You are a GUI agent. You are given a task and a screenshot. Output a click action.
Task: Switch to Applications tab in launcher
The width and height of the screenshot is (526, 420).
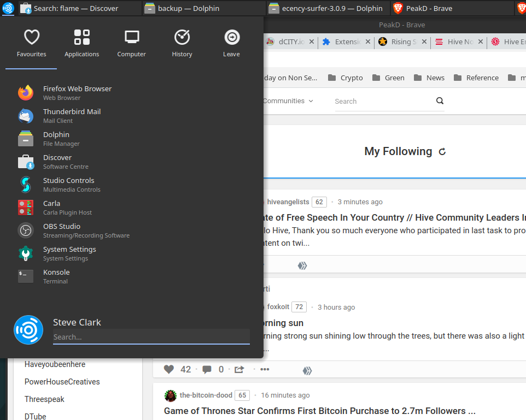[81, 44]
